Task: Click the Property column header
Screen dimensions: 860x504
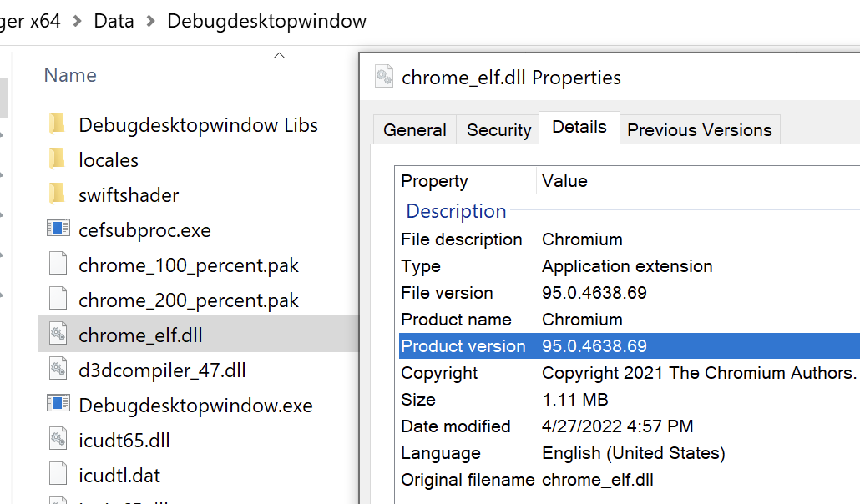Action: [434, 181]
